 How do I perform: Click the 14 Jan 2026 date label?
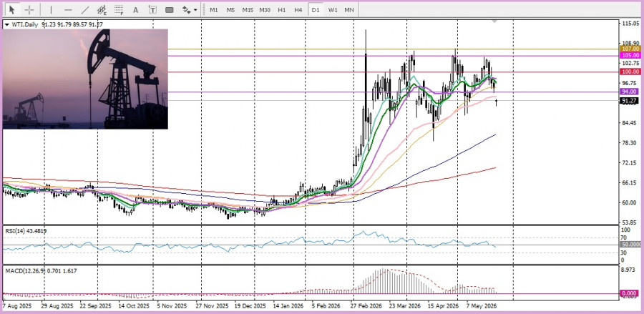pos(290,306)
